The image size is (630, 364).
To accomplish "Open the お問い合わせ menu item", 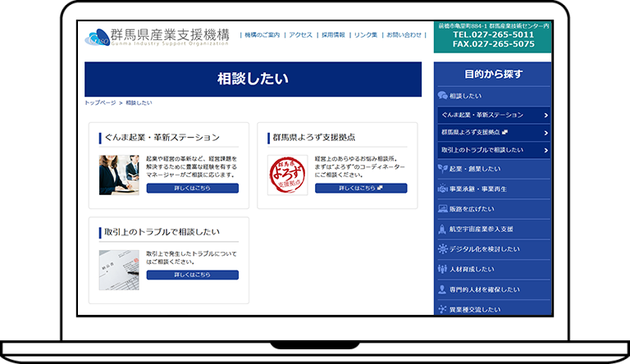I will click(x=404, y=35).
